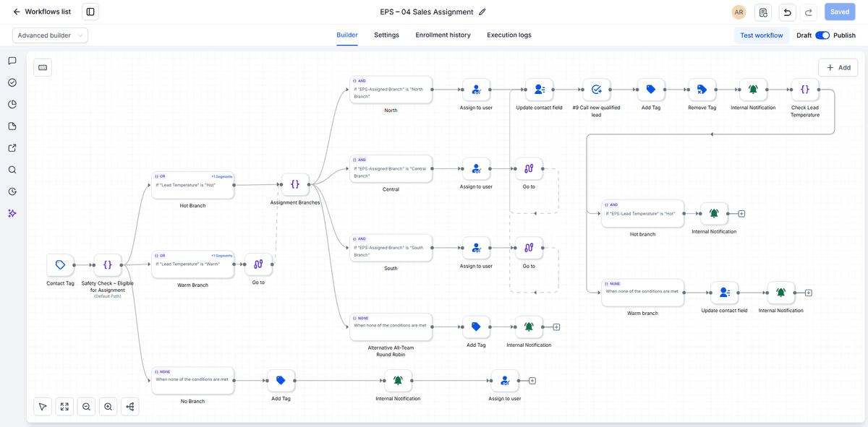868x427 pixels.
Task: Open the document icon in left sidebar
Action: tap(12, 126)
